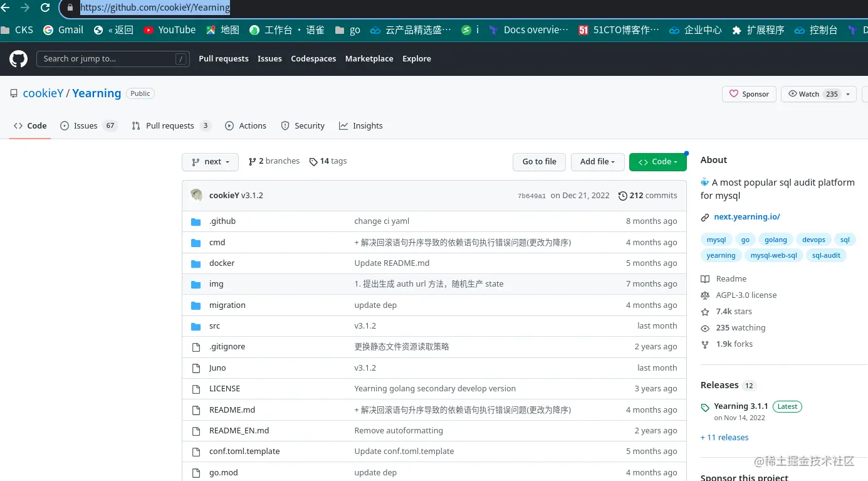Screen dimensions: 868x481
Task: Open the conf.toml.template file
Action: 244,452
